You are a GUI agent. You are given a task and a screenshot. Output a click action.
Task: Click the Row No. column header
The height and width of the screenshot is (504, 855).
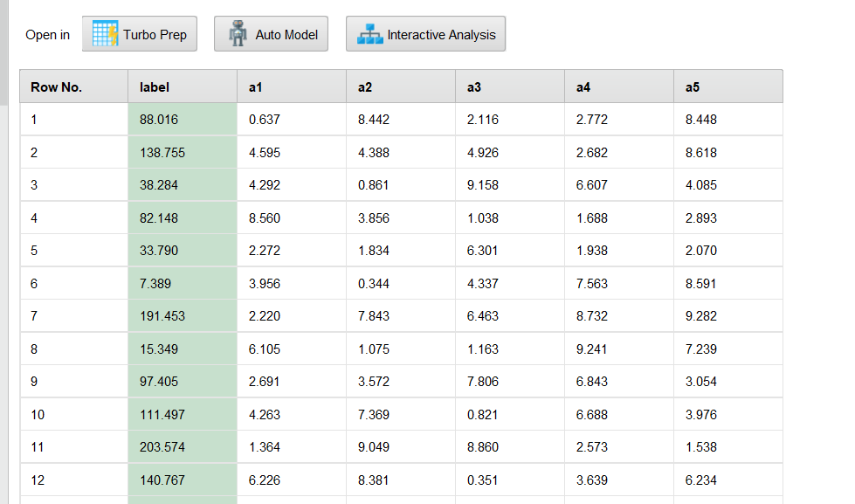pyautogui.click(x=74, y=86)
